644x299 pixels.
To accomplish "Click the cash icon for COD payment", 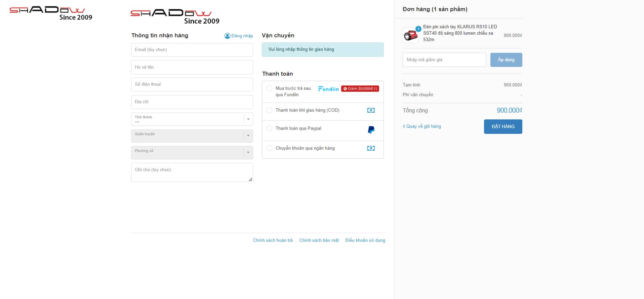I will point(371,110).
